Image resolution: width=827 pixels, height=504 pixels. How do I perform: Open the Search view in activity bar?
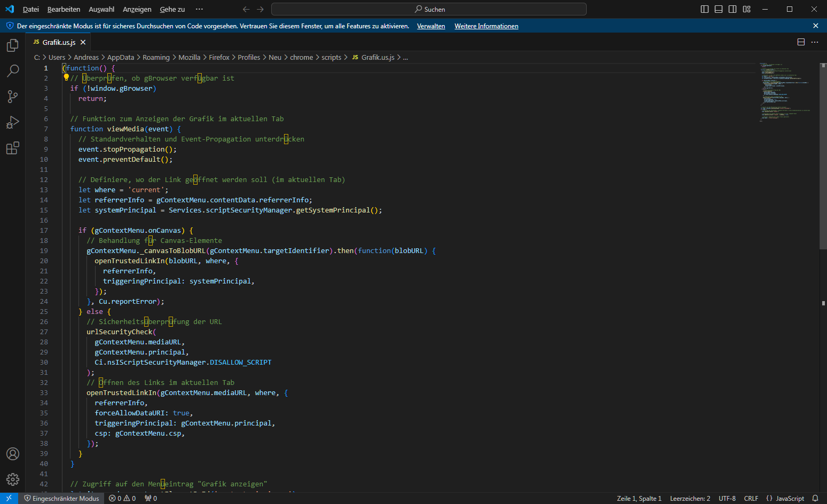click(x=13, y=71)
